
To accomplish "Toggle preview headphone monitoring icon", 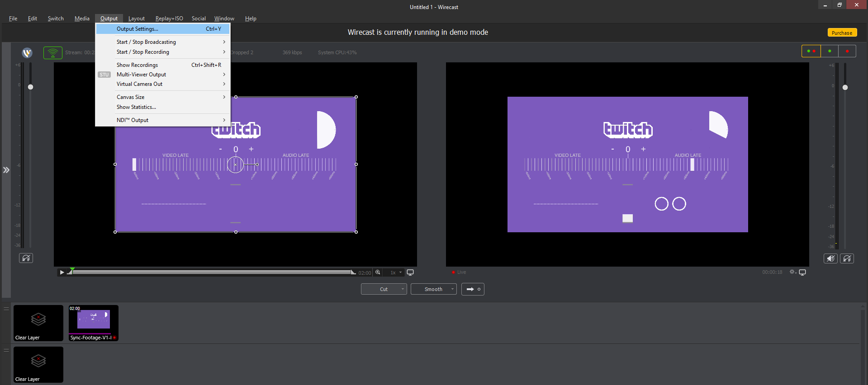I will click(26, 258).
